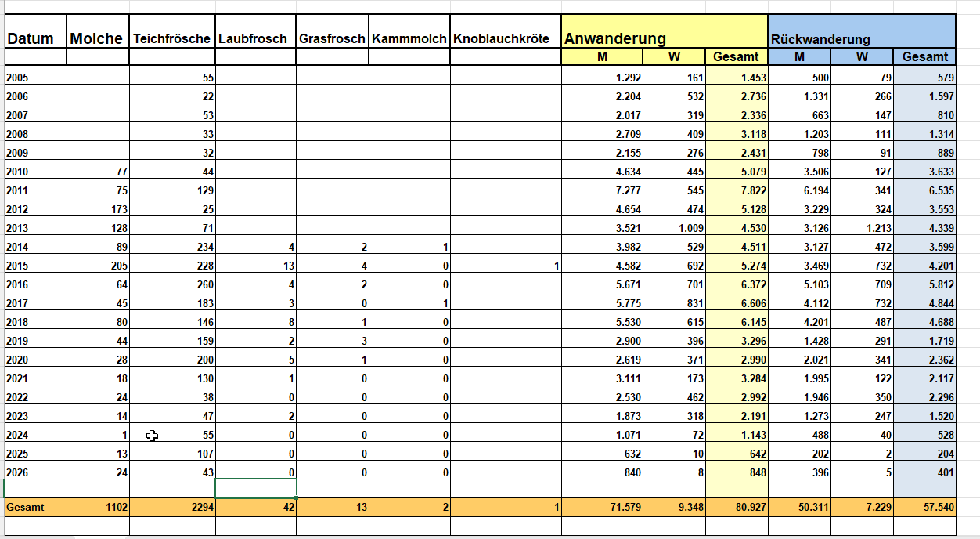Click the Anwanderung Gesamt value 7.822

tap(737, 190)
